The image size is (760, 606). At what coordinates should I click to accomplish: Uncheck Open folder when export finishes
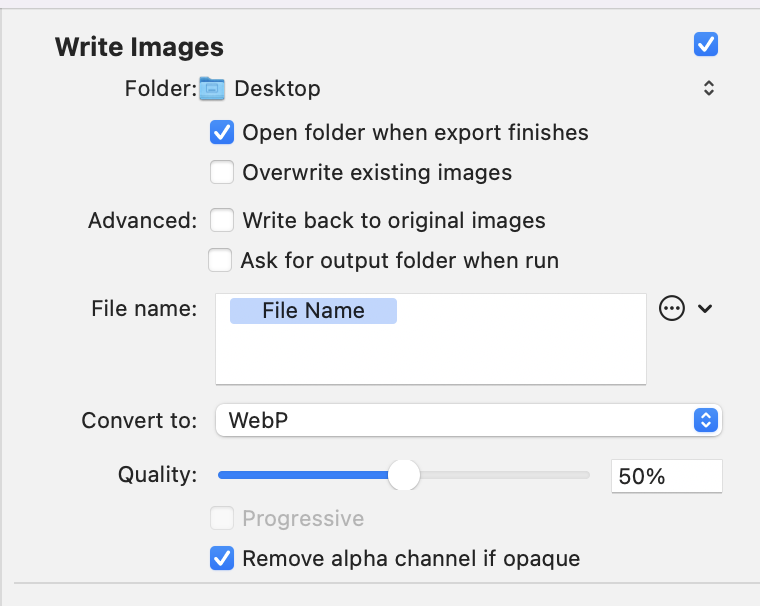pyautogui.click(x=222, y=132)
